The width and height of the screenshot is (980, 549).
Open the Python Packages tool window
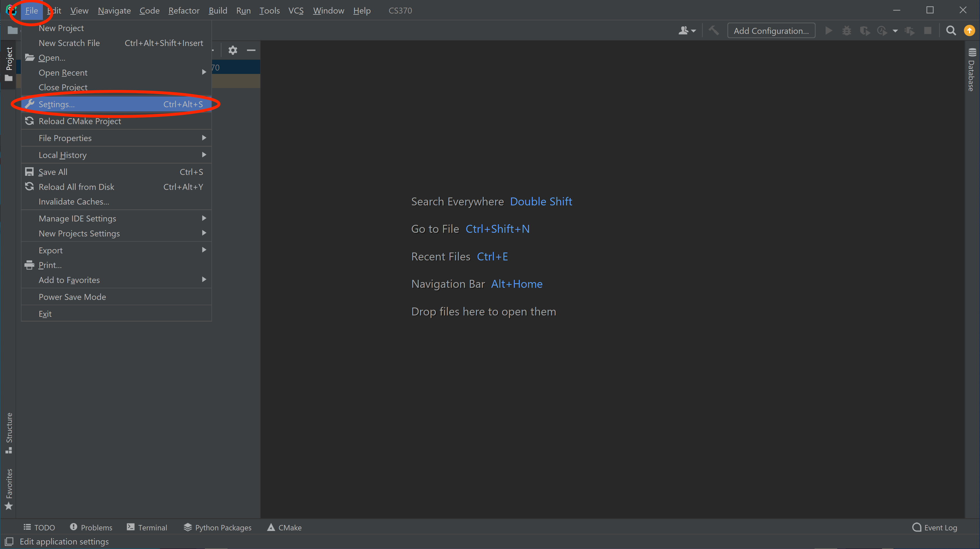pos(218,527)
